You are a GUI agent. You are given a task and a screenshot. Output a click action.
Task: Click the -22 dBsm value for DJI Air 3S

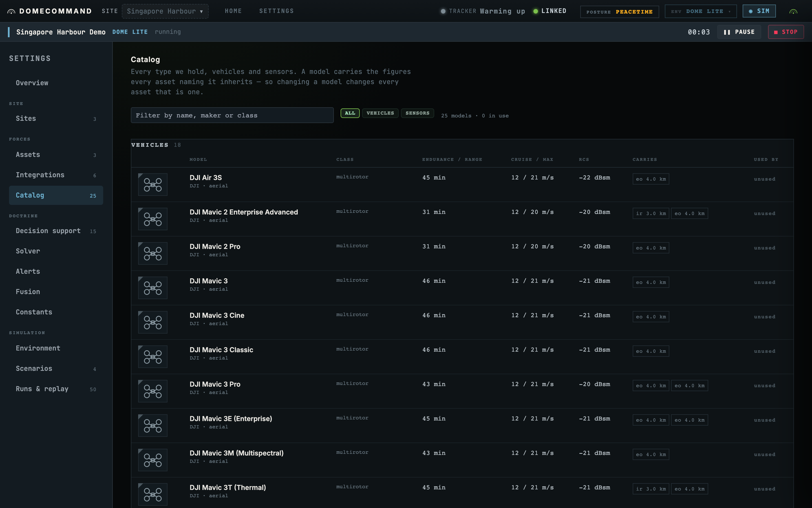coord(595,178)
